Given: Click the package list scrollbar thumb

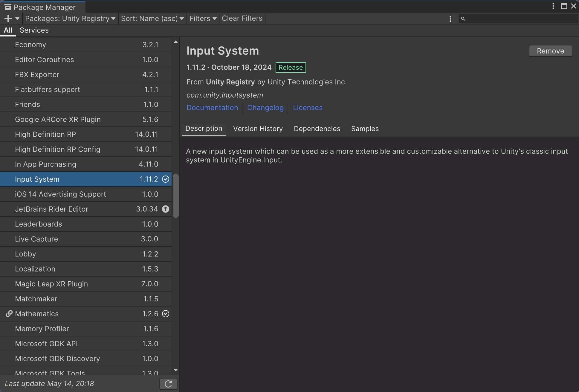Looking at the screenshot, I should [176, 196].
